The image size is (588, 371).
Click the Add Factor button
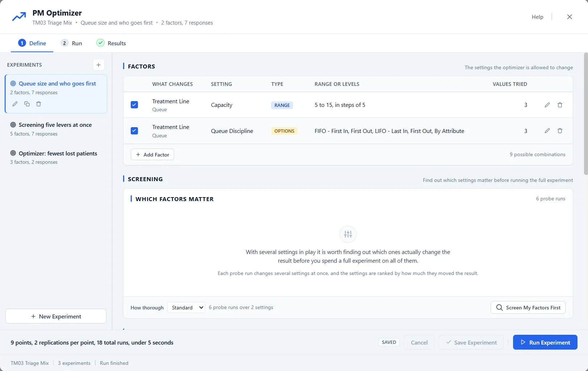tap(152, 154)
